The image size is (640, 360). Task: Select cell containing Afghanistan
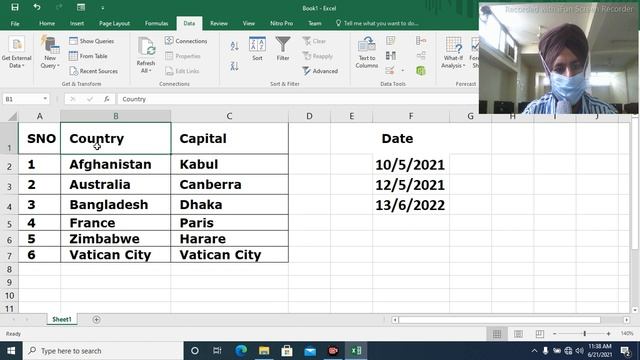(116, 164)
